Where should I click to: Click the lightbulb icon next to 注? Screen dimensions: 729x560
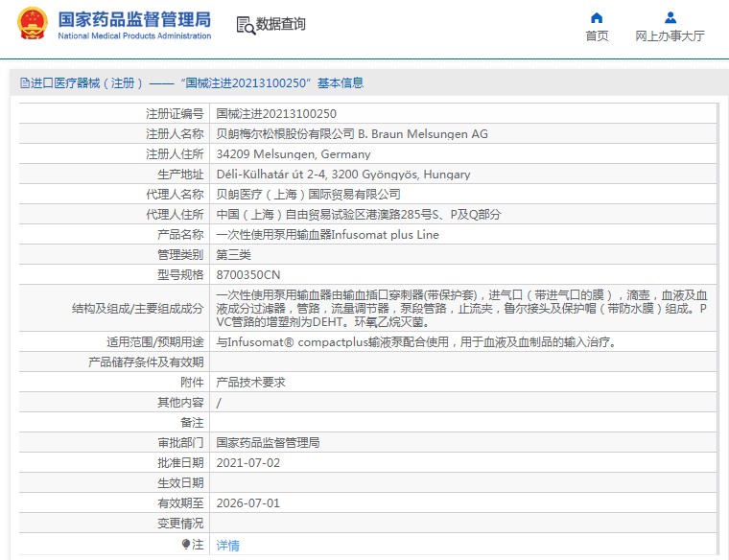[186, 544]
